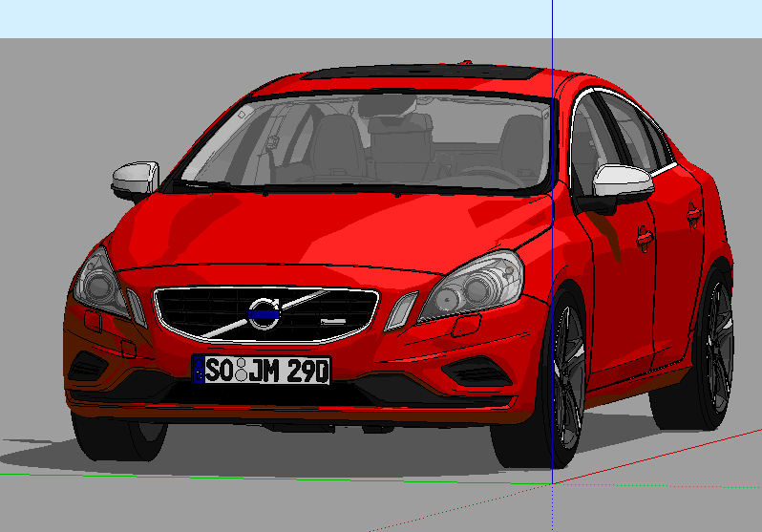
Task: Select the small badge on the grille's right side
Action: point(333,322)
